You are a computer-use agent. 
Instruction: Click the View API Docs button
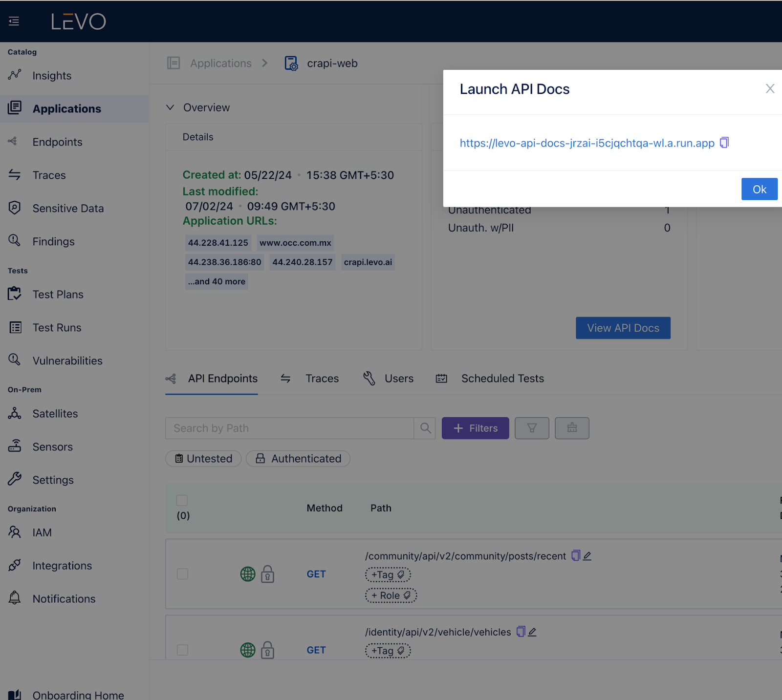click(x=623, y=328)
